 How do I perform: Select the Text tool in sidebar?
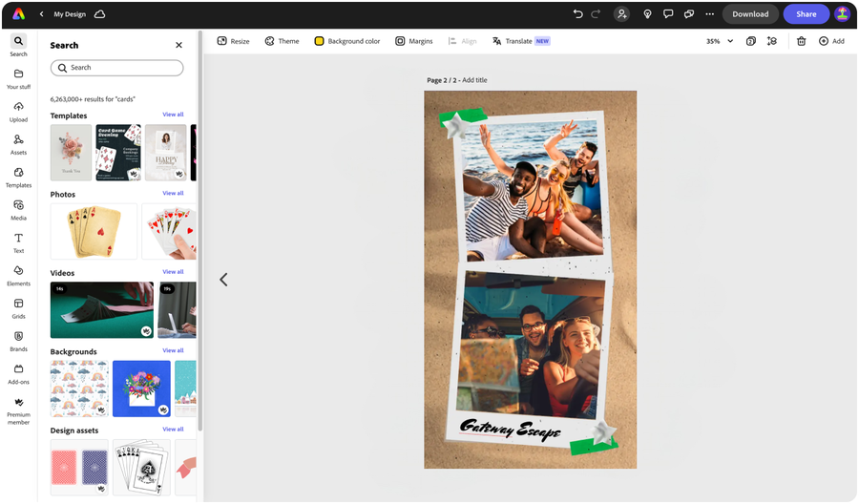click(18, 242)
